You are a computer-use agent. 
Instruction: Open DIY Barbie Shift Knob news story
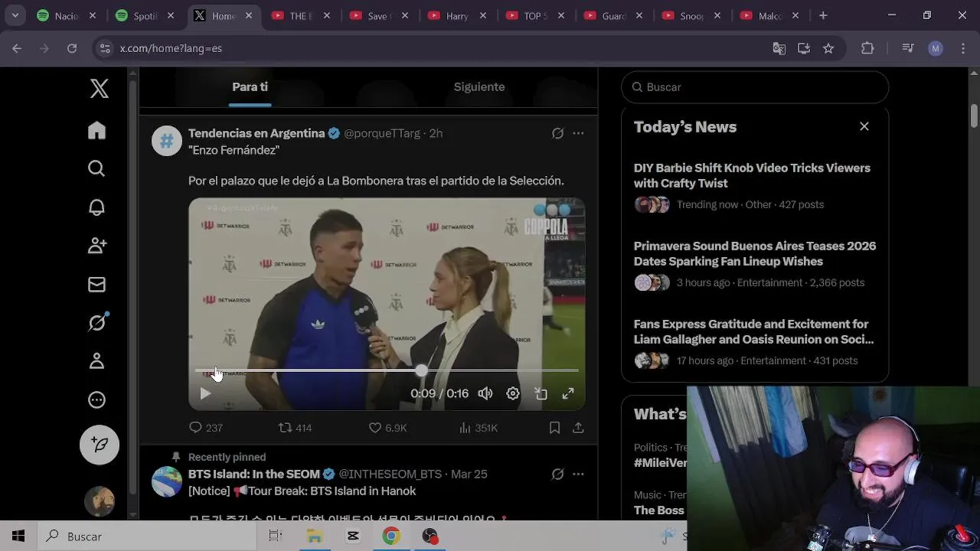click(755, 186)
